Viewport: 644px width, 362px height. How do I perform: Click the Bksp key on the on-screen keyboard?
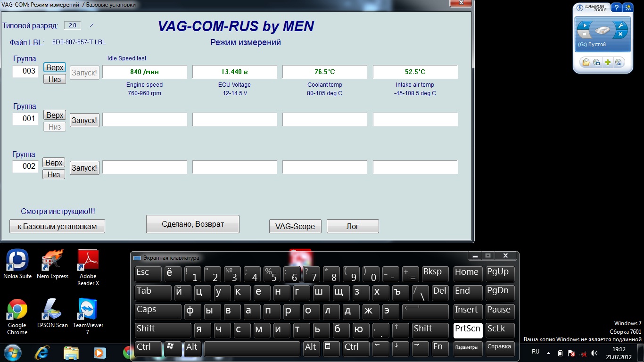pos(435,274)
